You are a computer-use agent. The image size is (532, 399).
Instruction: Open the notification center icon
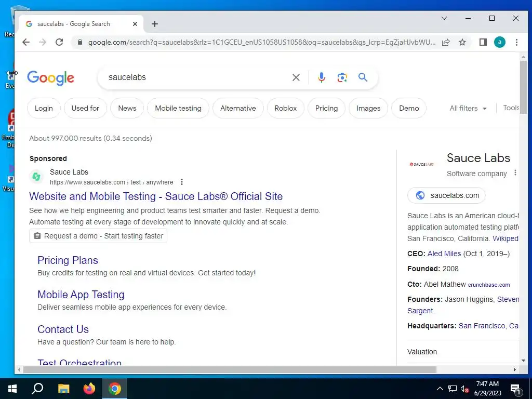point(515,389)
